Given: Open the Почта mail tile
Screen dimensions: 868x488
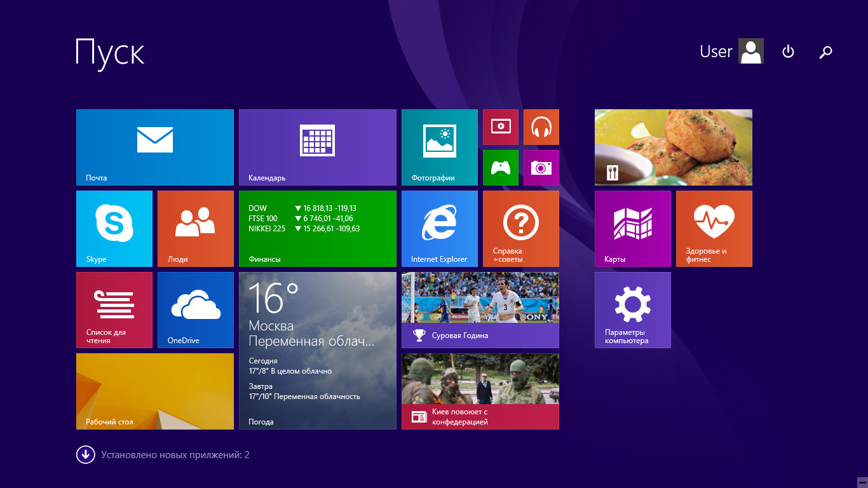Looking at the screenshot, I should coord(154,147).
